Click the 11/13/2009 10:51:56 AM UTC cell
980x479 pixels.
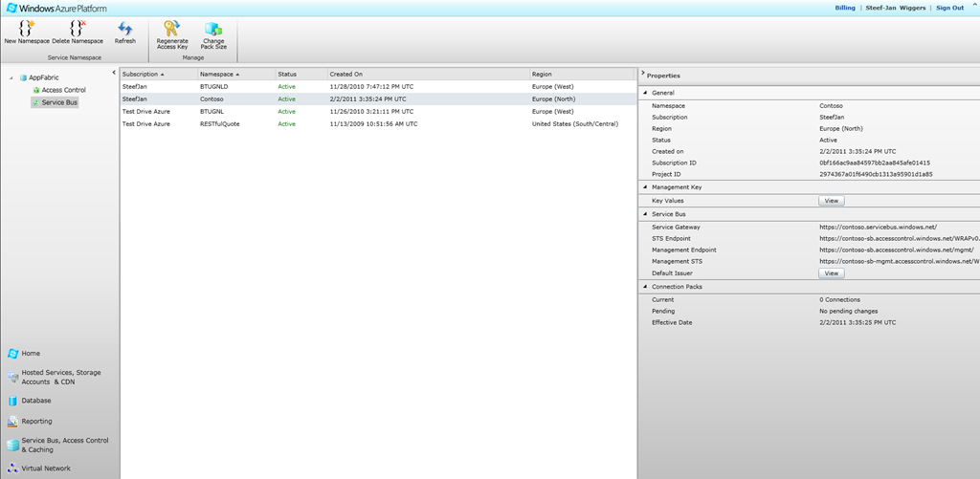[x=374, y=124]
